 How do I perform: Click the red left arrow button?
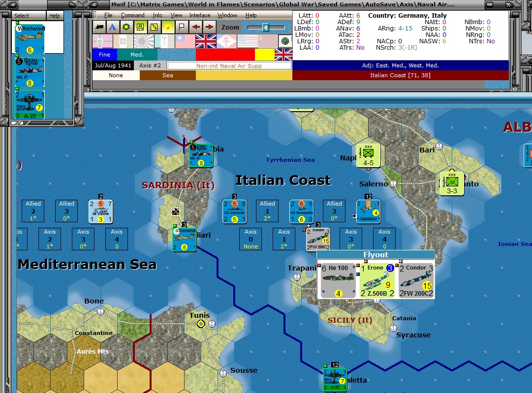pos(196,27)
